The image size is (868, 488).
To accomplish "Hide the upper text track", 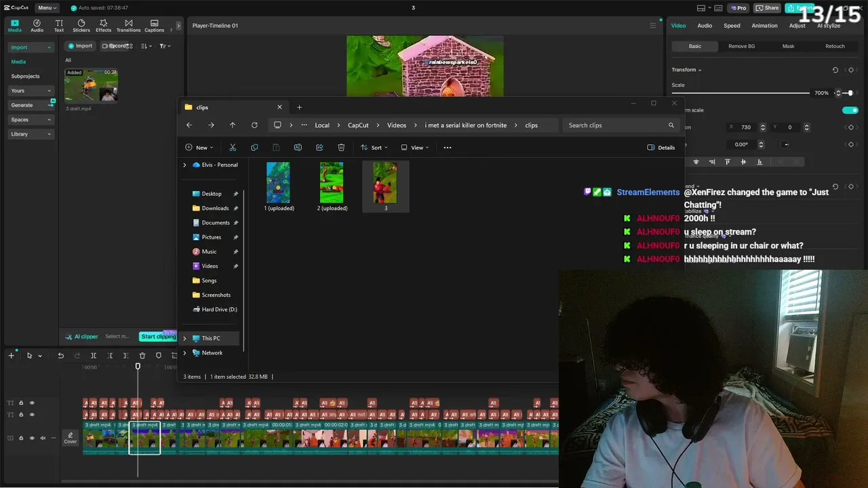I will pos(32,403).
